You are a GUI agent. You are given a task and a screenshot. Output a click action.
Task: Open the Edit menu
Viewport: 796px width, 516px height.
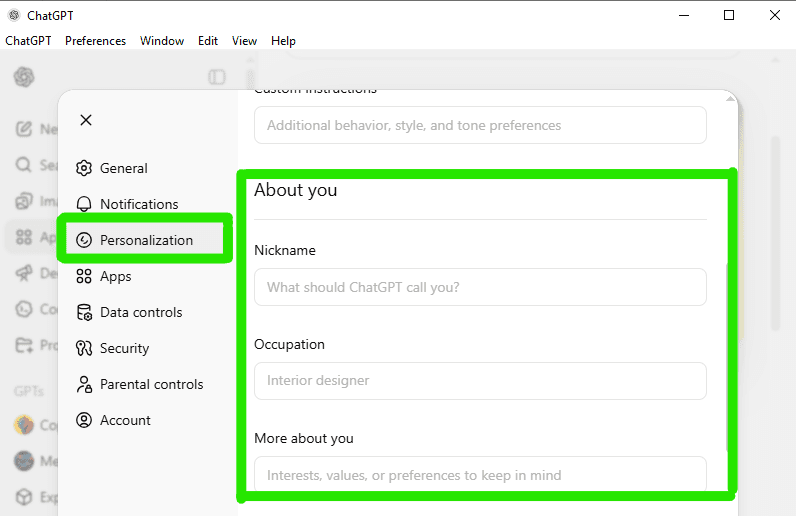click(x=208, y=41)
